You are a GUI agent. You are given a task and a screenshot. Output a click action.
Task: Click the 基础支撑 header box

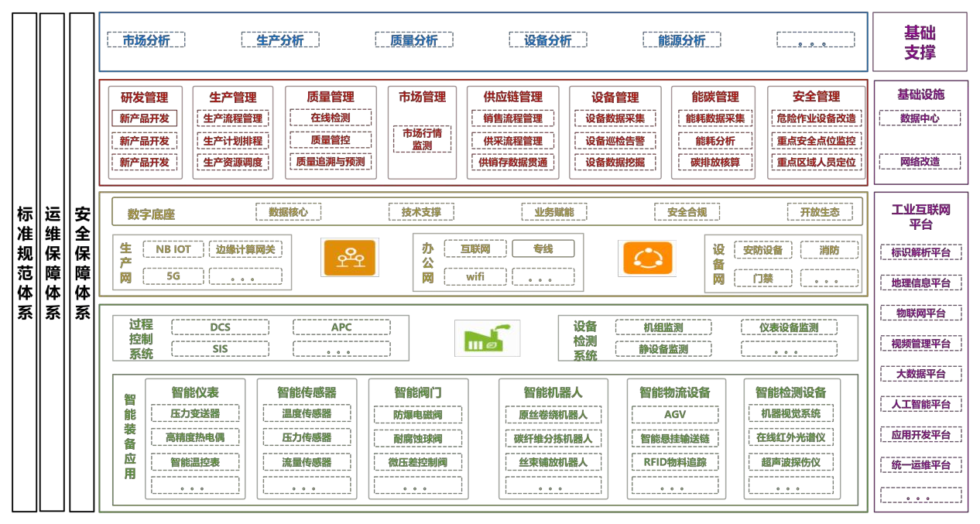(x=920, y=43)
